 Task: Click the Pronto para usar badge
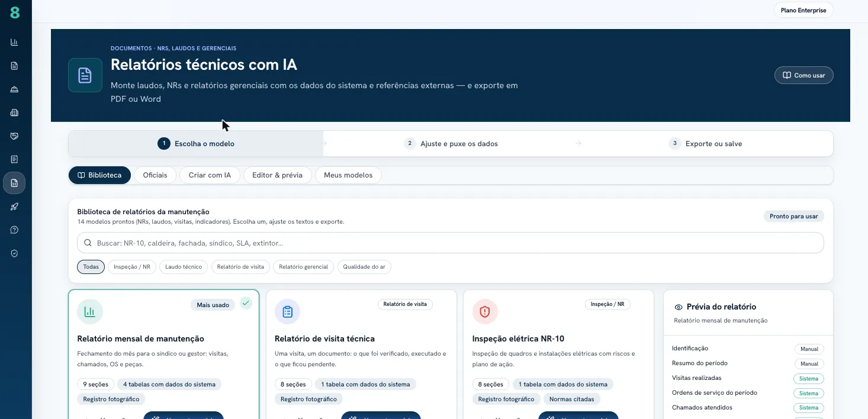[x=793, y=216]
